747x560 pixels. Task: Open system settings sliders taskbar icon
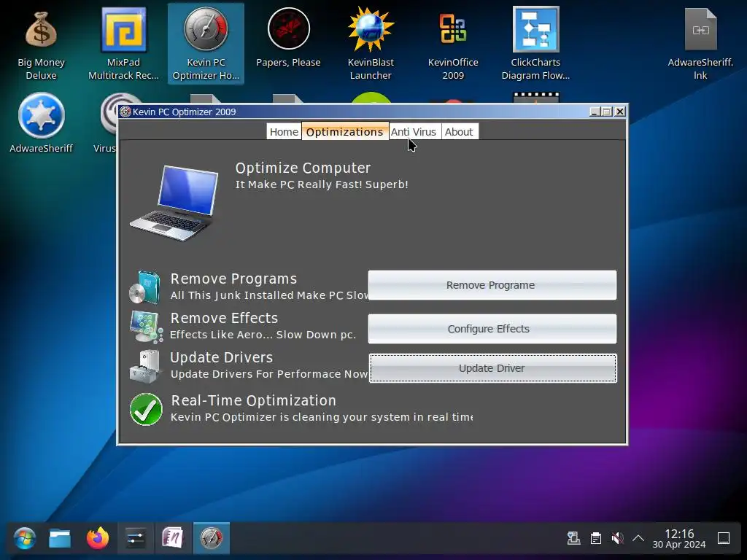tap(135, 539)
